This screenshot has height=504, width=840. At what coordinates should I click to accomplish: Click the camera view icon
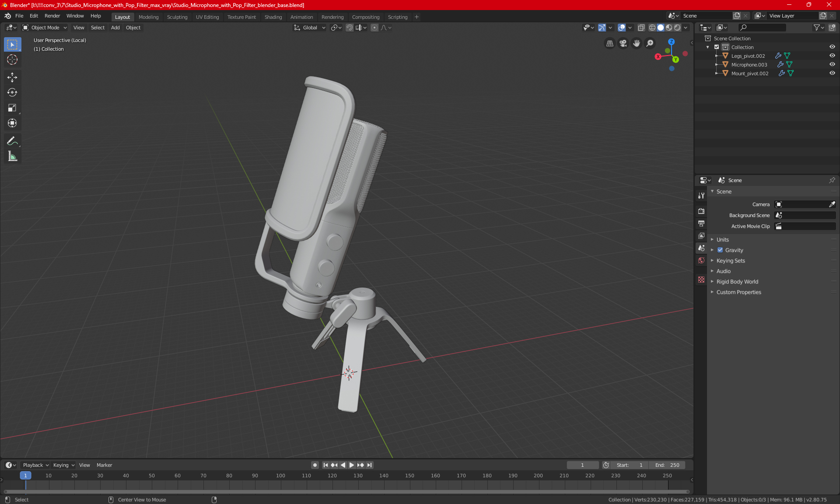[x=623, y=43]
